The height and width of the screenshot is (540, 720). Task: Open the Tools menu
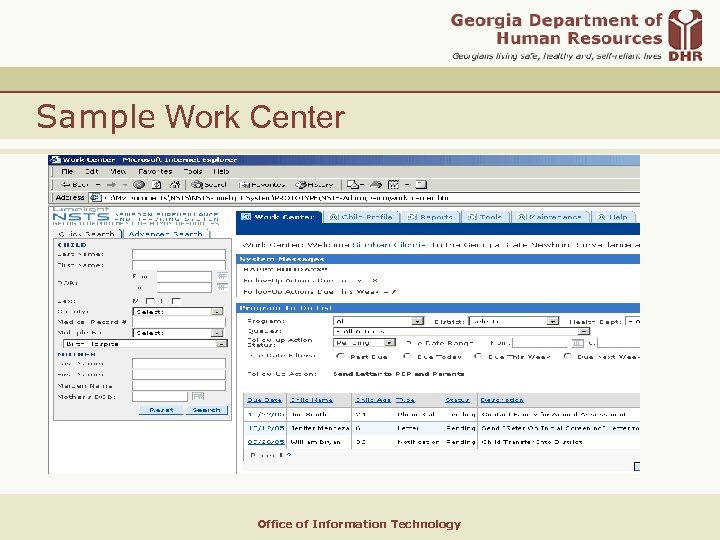click(193, 171)
